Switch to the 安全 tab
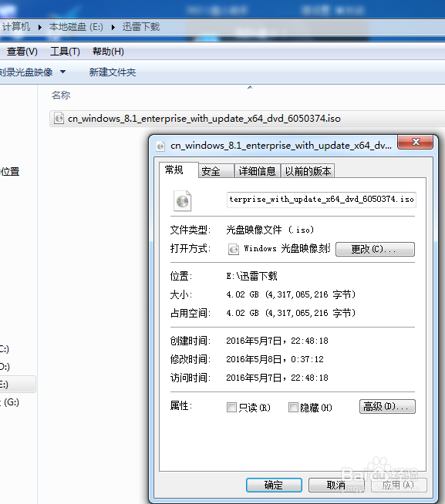The width and height of the screenshot is (445, 504). pyautogui.click(x=216, y=171)
